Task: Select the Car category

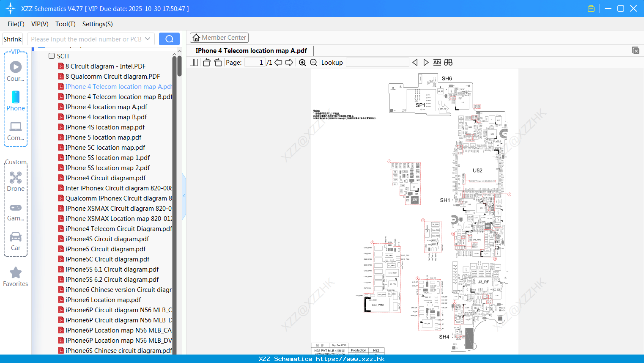Action: coord(16,241)
